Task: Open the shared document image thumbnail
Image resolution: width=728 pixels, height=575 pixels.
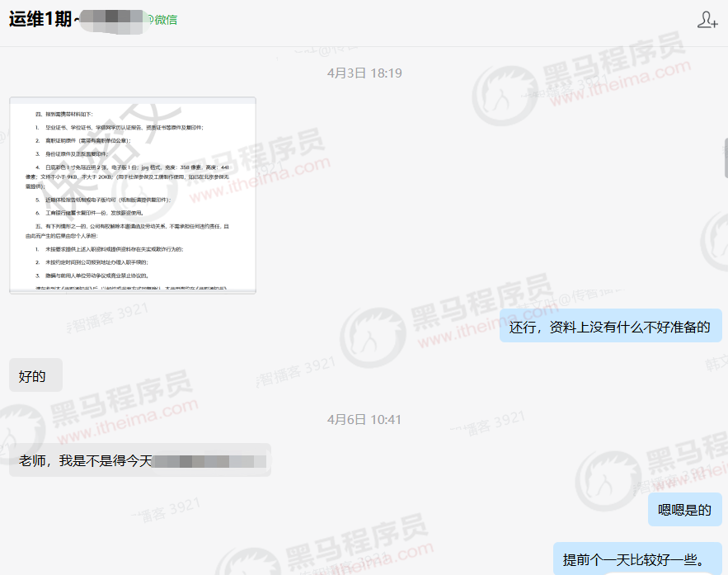Action: (133, 195)
